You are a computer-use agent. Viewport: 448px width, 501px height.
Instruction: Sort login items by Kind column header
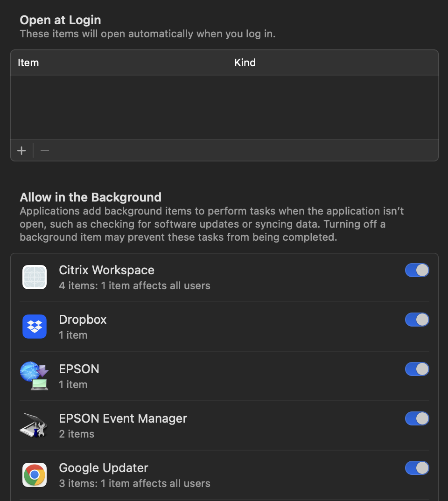pos(245,63)
